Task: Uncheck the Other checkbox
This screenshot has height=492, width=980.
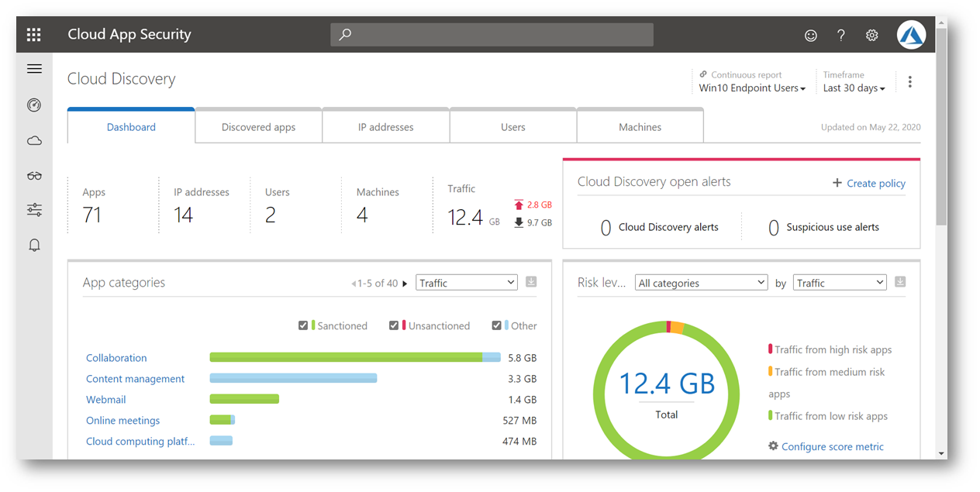Action: click(x=496, y=325)
